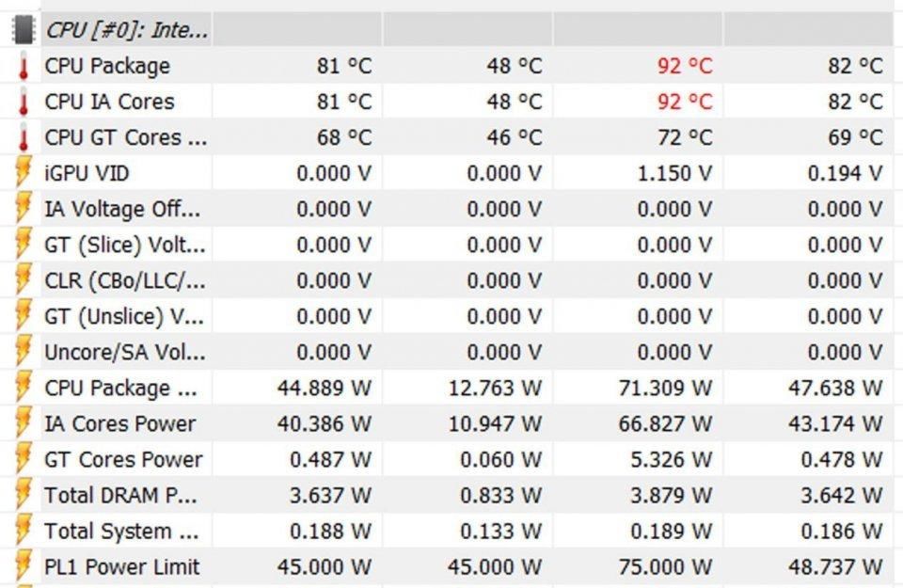Select the Total System power row label
Image resolution: width=903 pixels, height=588 pixels.
[121, 531]
